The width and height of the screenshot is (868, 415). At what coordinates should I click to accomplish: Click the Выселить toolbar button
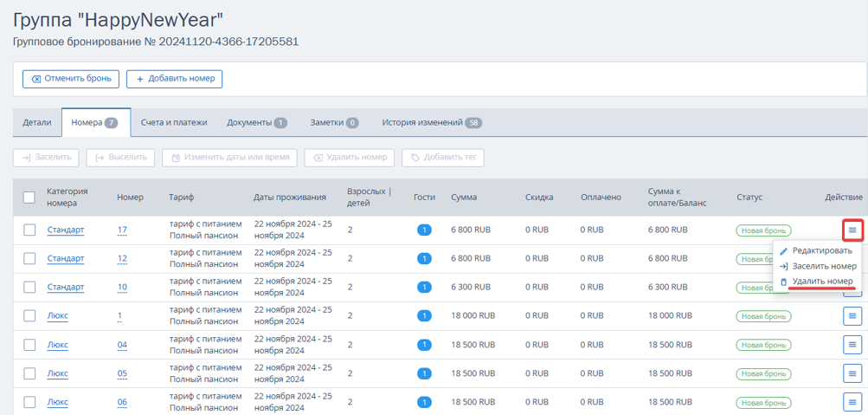click(x=120, y=158)
